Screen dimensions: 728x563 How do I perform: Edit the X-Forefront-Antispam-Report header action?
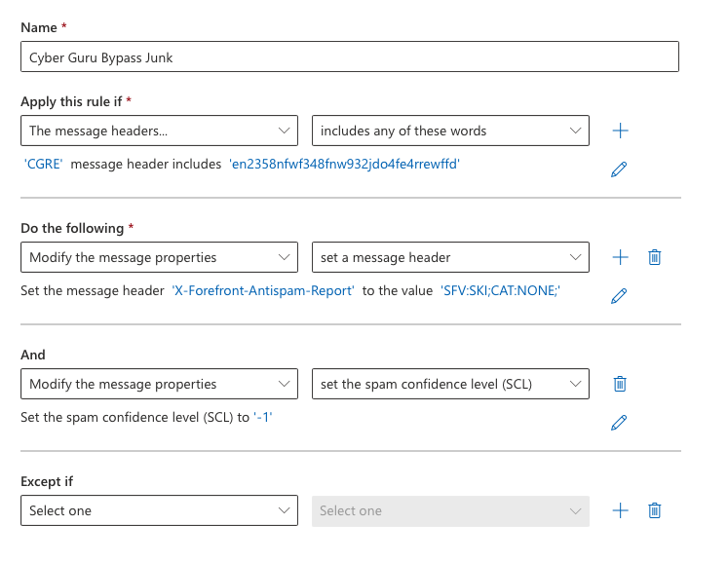619,296
